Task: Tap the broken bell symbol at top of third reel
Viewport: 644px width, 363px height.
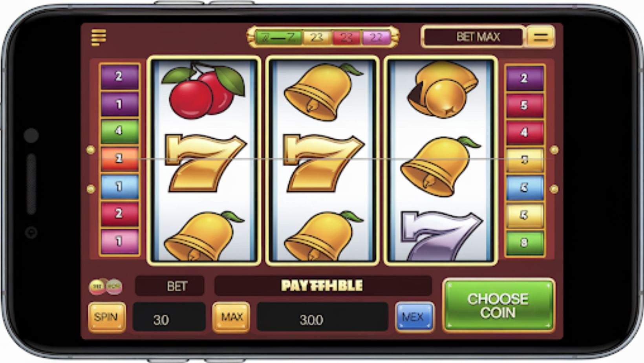Action: tap(443, 90)
